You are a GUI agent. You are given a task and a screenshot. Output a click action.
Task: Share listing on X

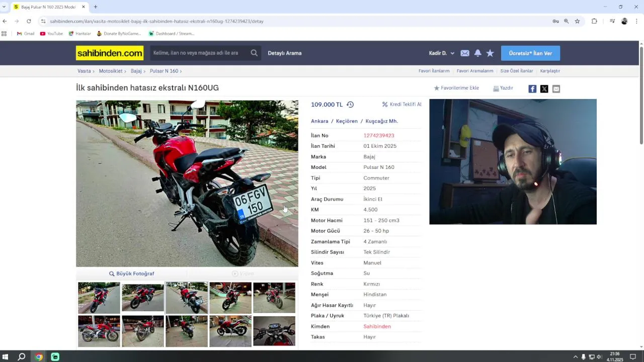coord(544,89)
